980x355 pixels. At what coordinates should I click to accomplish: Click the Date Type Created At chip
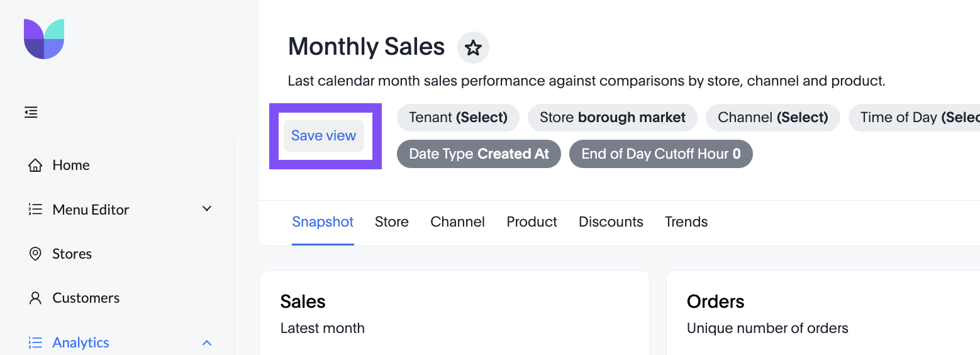click(x=479, y=154)
